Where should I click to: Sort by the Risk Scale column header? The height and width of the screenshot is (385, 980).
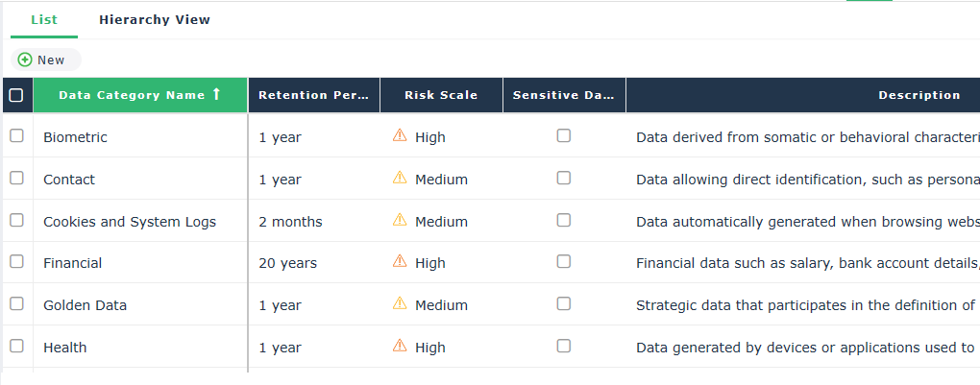tap(441, 95)
